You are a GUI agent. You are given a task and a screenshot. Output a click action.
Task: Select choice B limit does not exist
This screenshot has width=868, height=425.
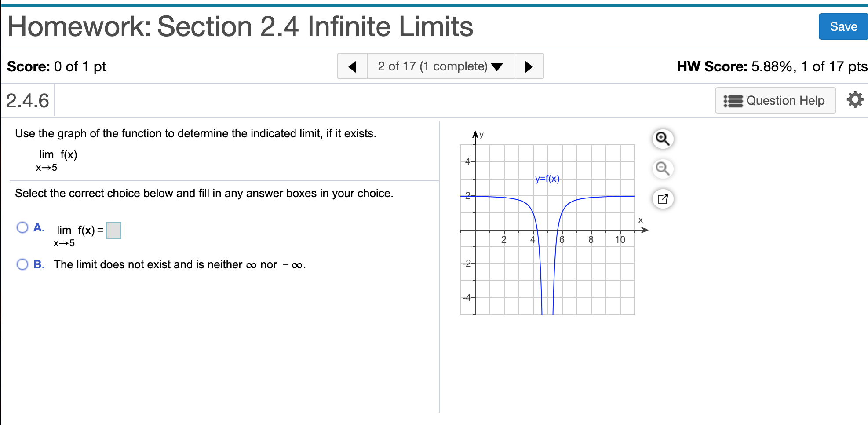tap(22, 264)
